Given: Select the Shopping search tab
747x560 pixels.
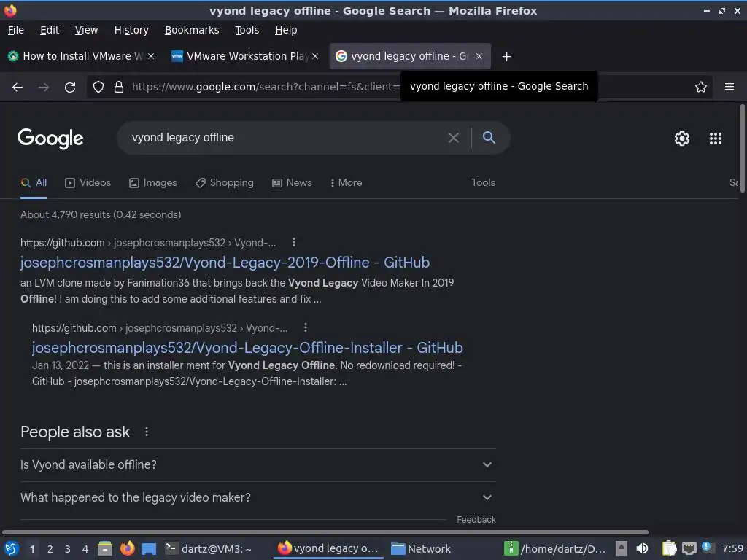Looking at the screenshot, I should click(x=225, y=183).
